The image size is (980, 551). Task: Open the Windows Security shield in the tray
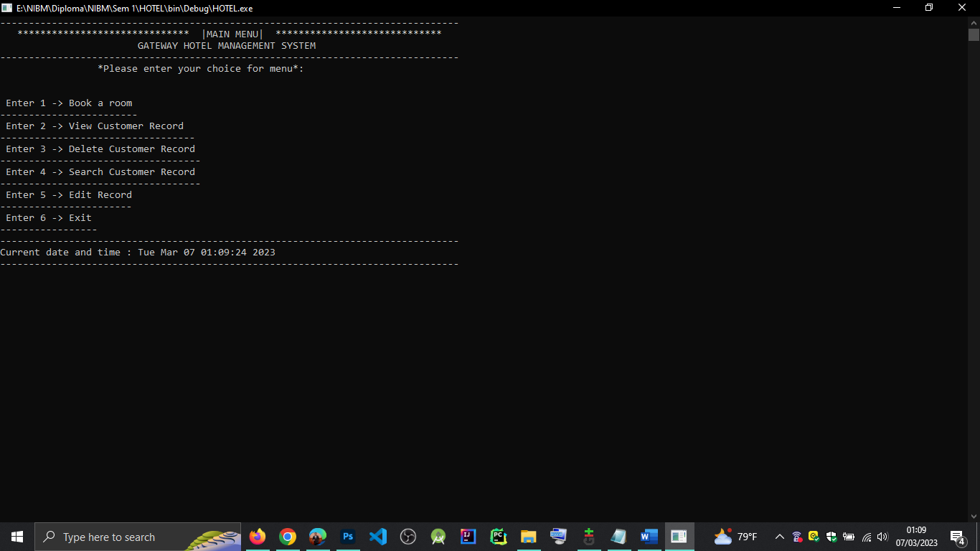831,537
